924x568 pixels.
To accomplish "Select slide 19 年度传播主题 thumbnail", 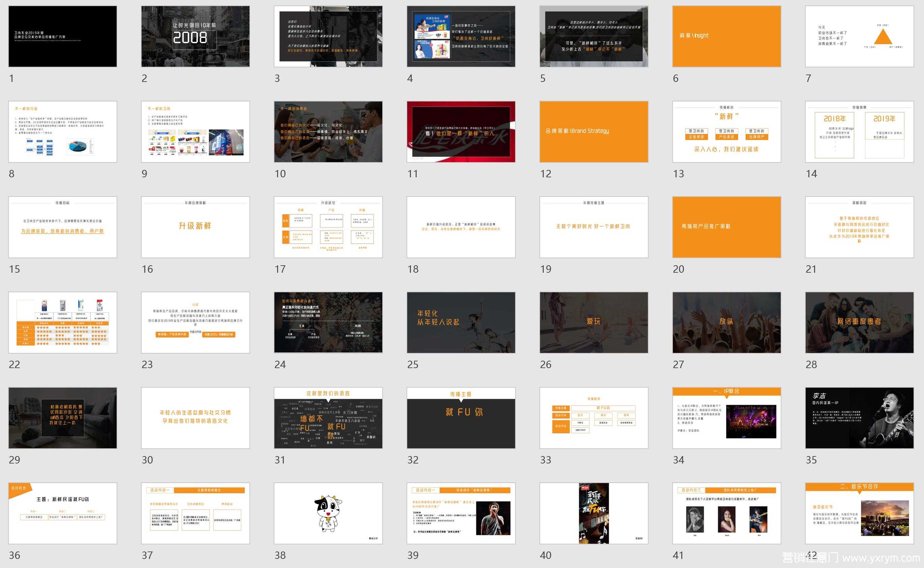I will coord(594,227).
